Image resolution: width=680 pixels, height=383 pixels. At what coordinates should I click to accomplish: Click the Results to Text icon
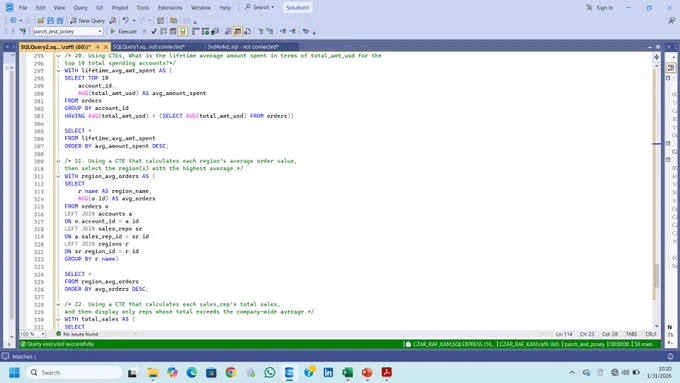coord(228,31)
